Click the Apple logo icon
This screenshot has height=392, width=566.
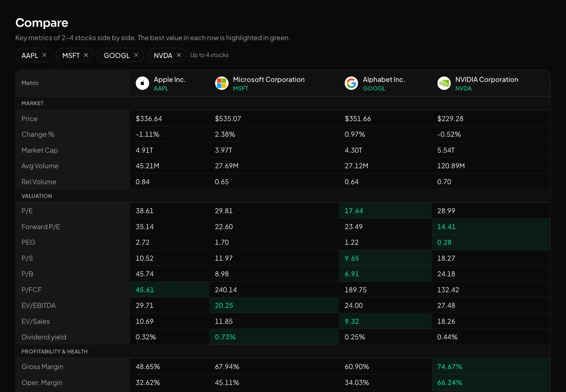point(142,83)
